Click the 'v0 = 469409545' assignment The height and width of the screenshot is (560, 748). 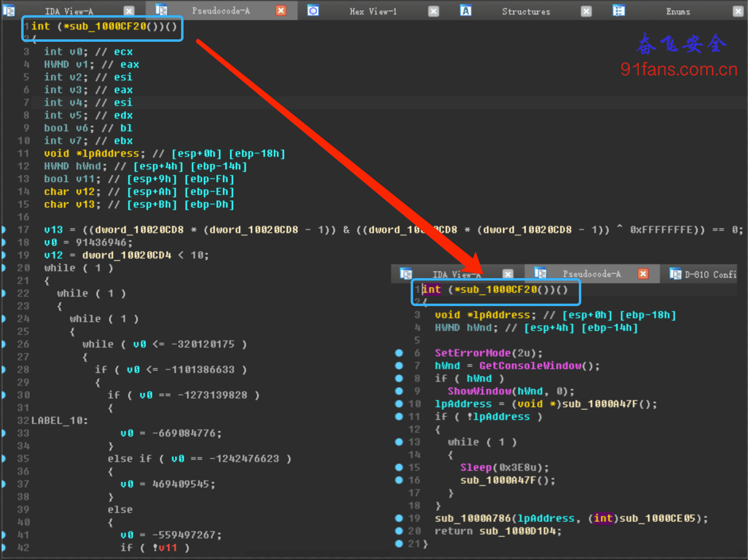tap(168, 484)
